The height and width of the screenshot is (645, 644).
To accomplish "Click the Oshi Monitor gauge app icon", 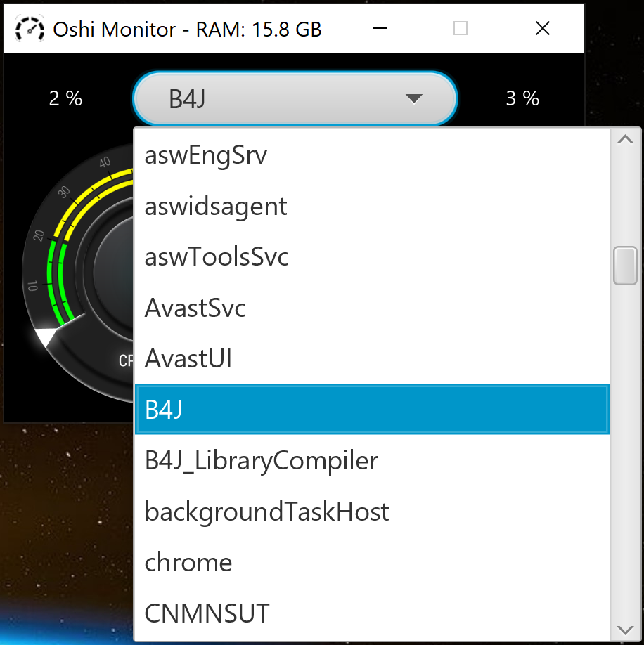I will (x=30, y=29).
